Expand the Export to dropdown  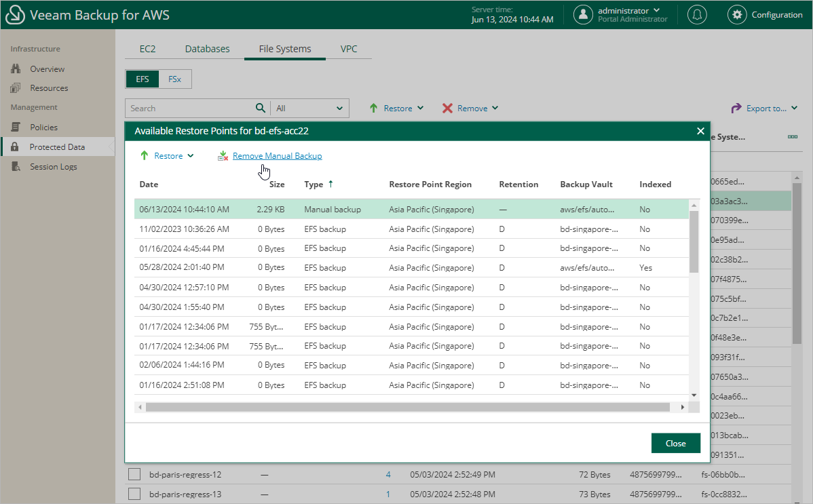click(794, 108)
